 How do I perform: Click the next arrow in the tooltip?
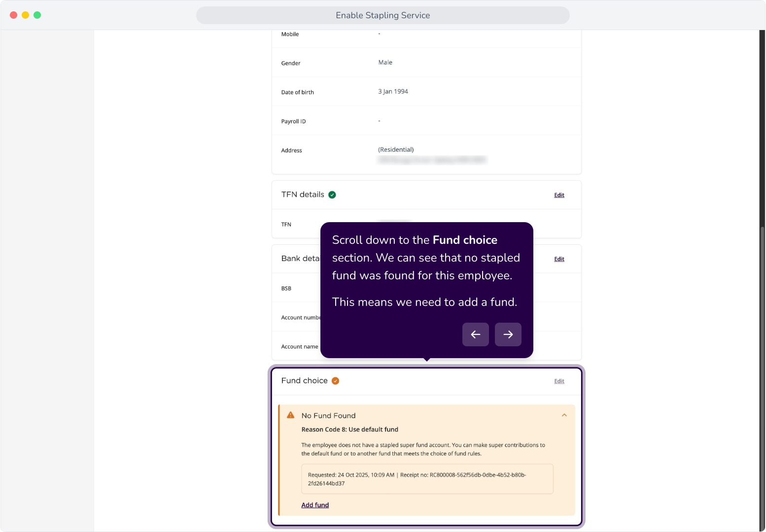click(x=508, y=334)
